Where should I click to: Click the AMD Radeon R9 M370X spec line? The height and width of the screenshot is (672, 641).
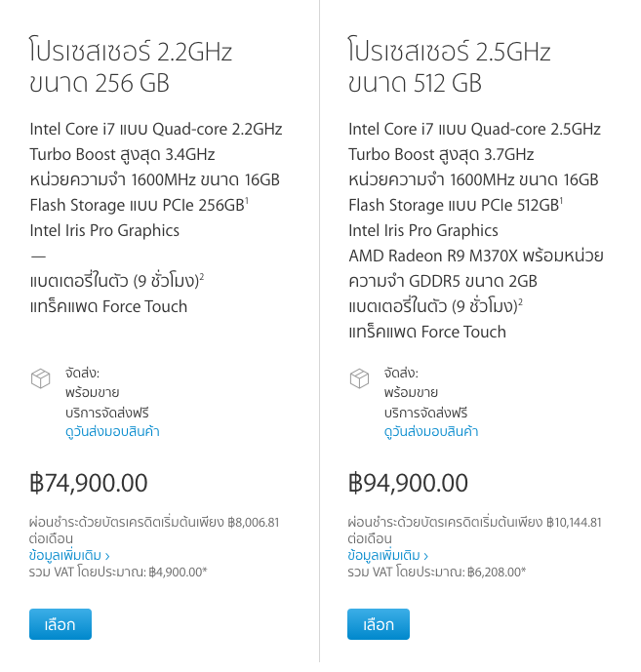click(476, 268)
